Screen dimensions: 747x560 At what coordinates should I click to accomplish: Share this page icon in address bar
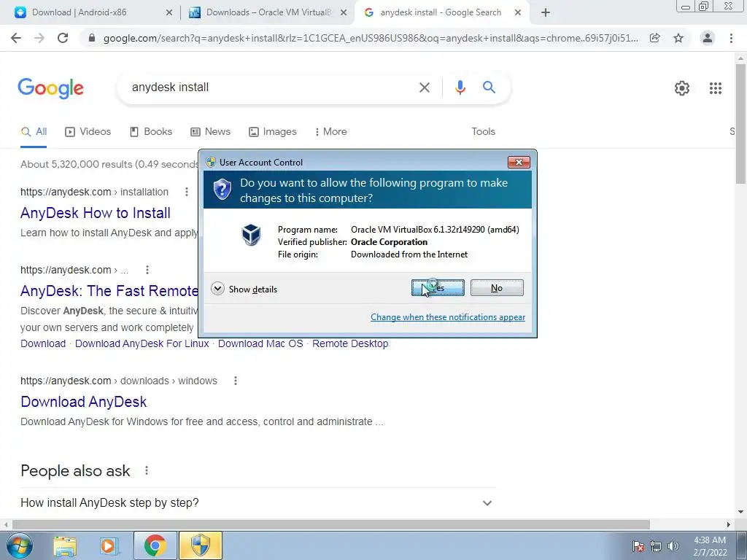point(655,38)
